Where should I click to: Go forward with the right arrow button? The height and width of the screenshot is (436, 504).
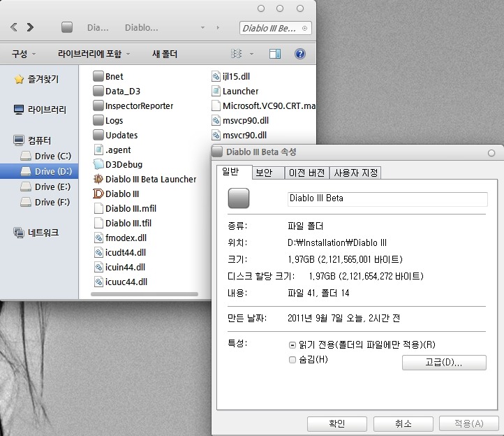(30, 27)
